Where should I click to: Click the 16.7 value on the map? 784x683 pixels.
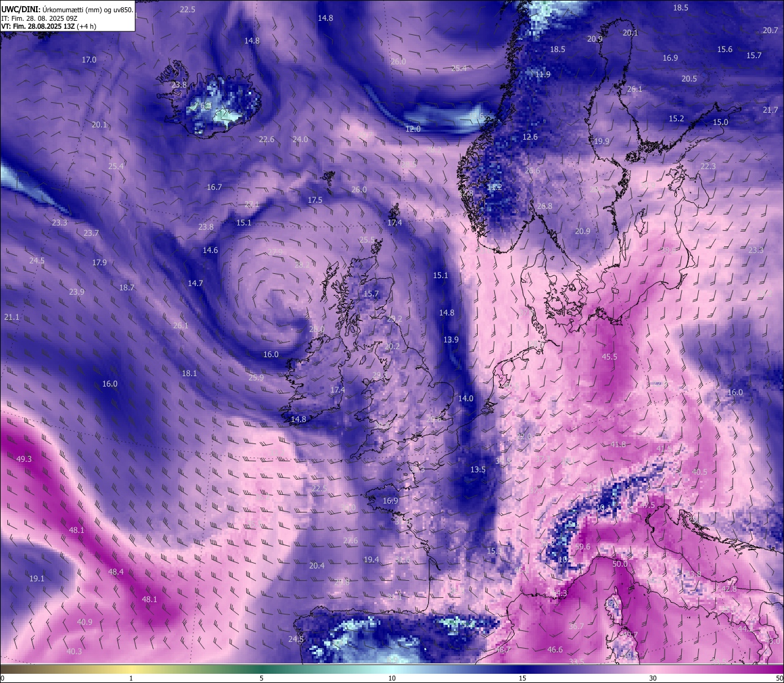(x=214, y=187)
